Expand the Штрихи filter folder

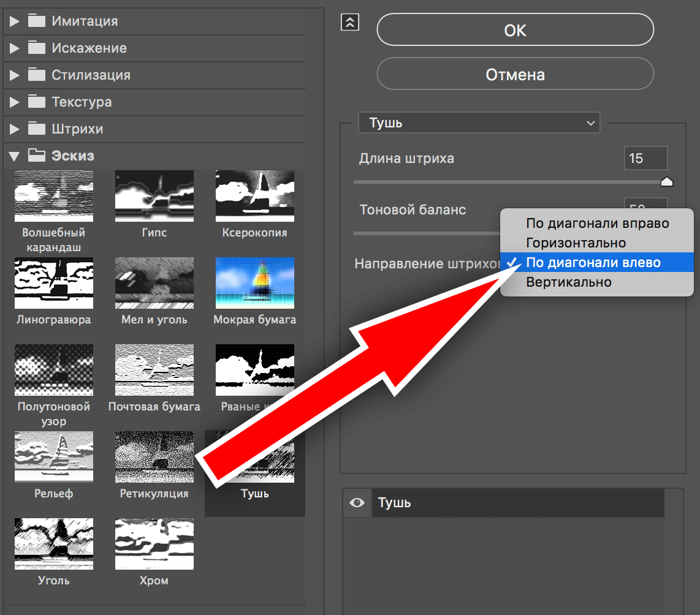pos(15,129)
